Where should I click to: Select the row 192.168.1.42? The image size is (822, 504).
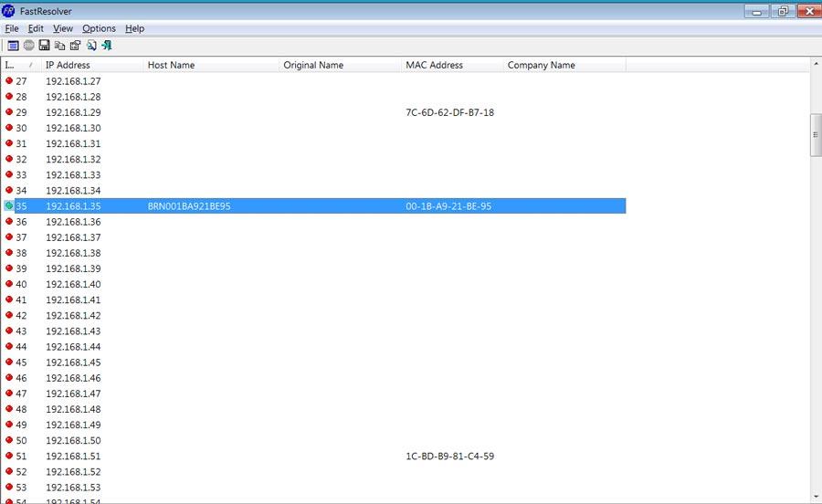(x=313, y=315)
